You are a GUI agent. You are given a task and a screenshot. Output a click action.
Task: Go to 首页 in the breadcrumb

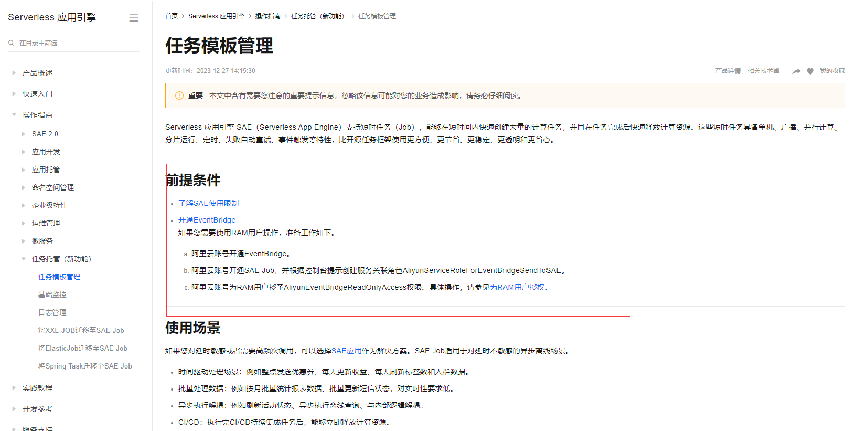(x=172, y=16)
